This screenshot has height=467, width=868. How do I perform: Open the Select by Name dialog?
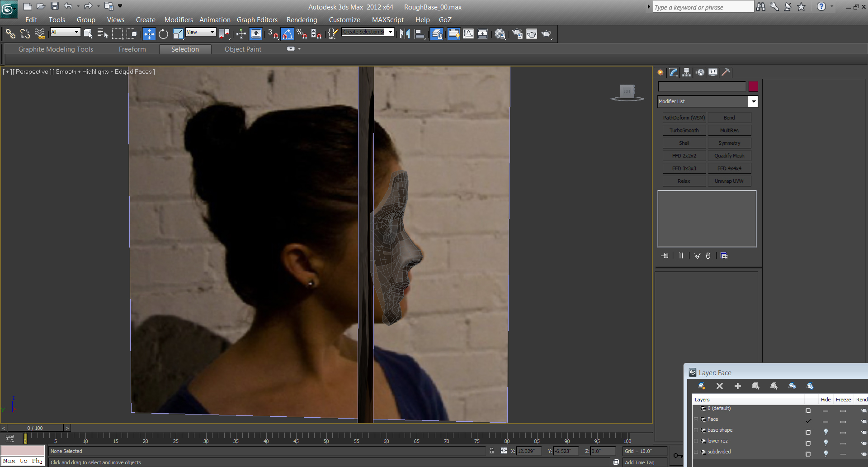point(103,33)
